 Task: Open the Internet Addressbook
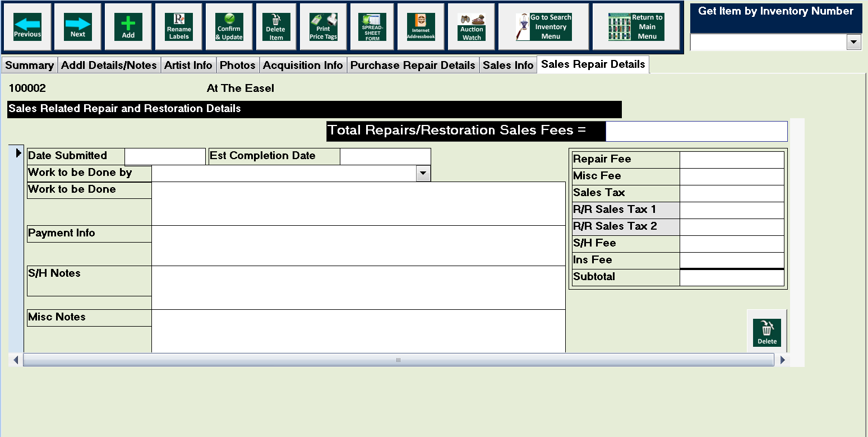coord(421,27)
